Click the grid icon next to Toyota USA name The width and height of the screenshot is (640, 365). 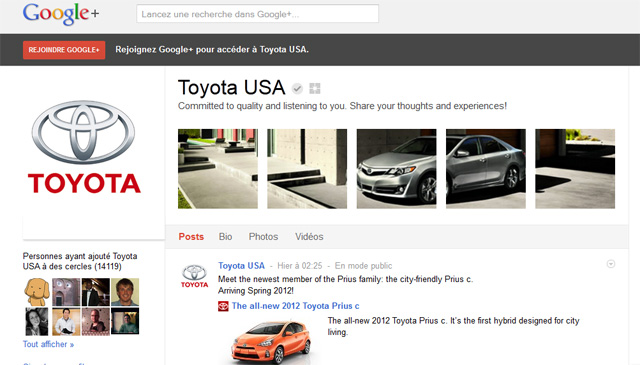tap(315, 88)
